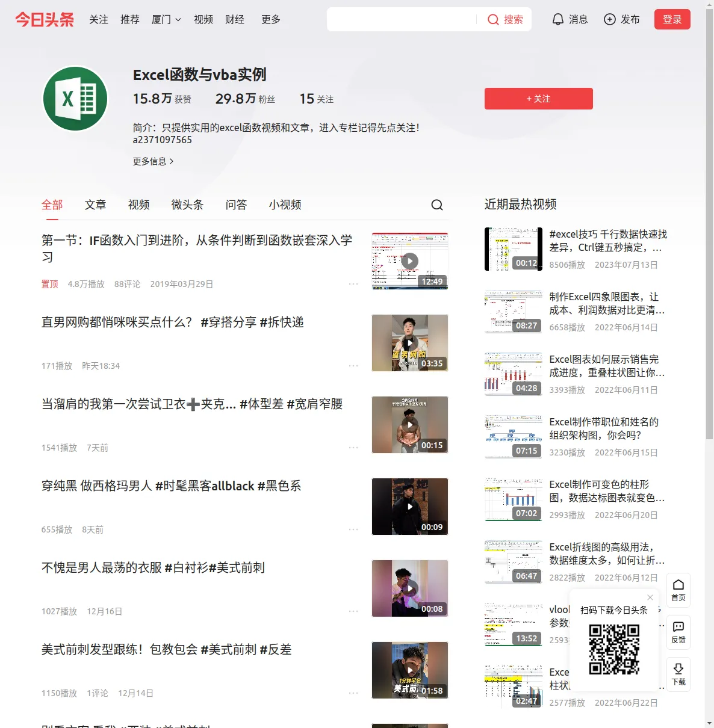Viewport: 714px width, 728px height.
Task: Select the 推荐 nav item
Action: point(130,19)
